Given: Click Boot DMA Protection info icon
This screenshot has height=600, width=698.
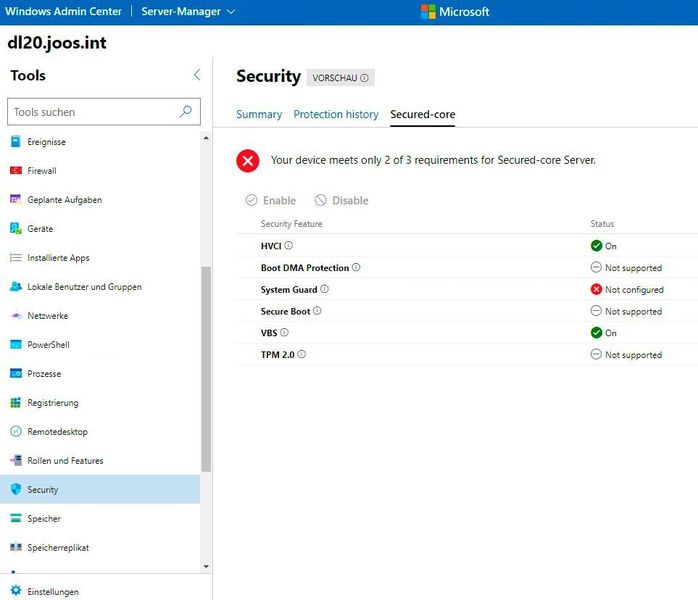Looking at the screenshot, I should (356, 267).
